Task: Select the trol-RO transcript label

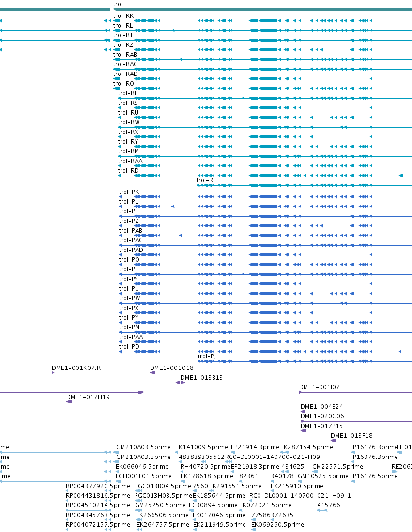Action: pyautogui.click(x=123, y=84)
